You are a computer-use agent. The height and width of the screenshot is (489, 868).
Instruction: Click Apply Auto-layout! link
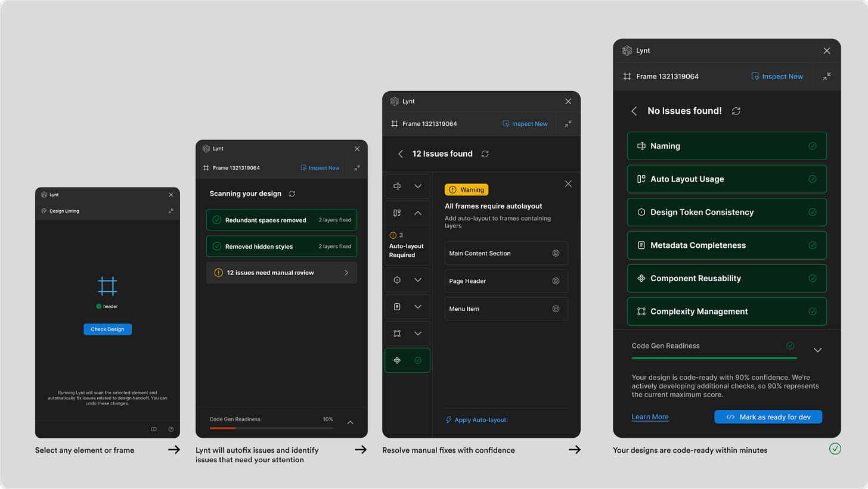pos(477,420)
